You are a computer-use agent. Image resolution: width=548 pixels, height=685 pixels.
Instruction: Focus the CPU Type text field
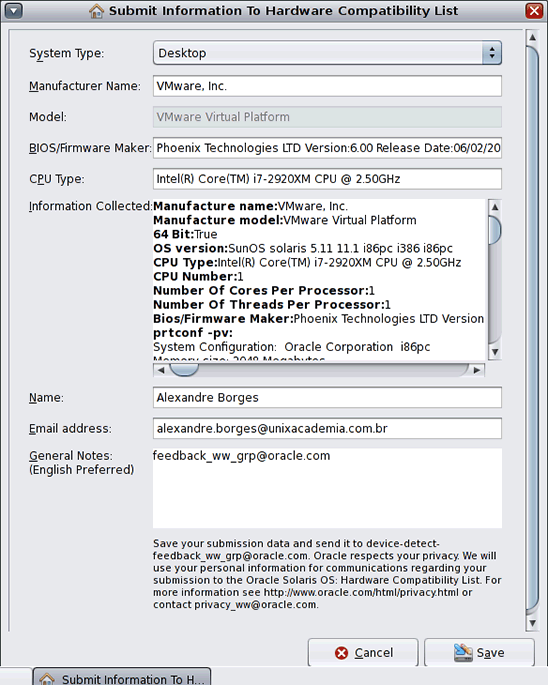[327, 179]
